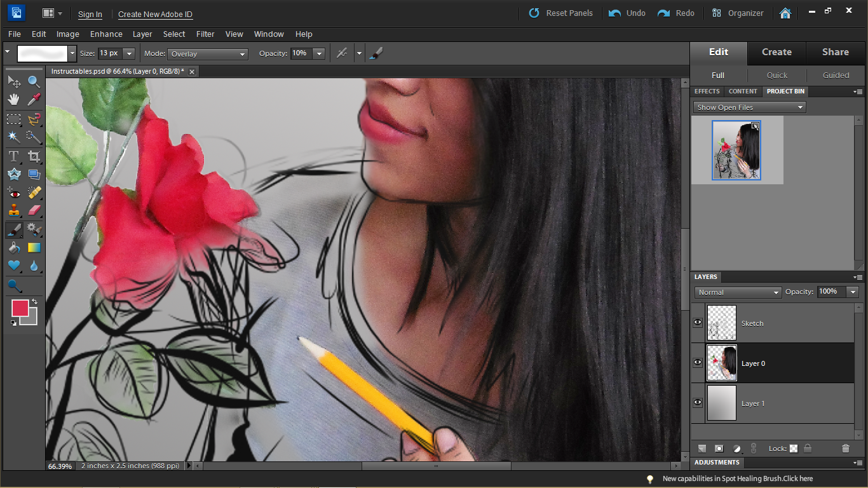868x488 pixels.
Task: Open the brush Opacity dropdown
Action: pyautogui.click(x=319, y=53)
